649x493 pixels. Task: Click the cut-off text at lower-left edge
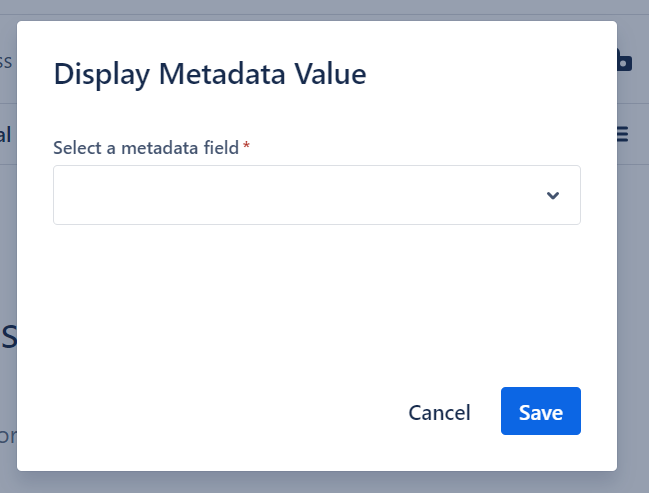tap(7, 436)
